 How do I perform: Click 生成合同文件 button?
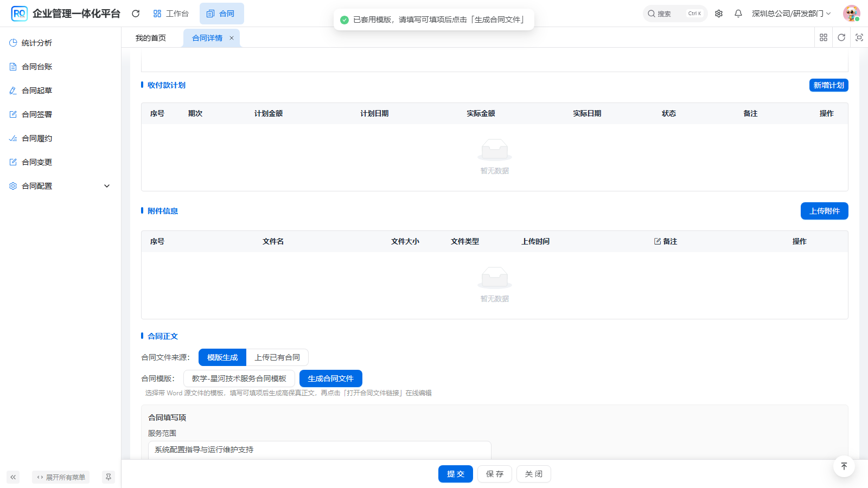coord(331,378)
